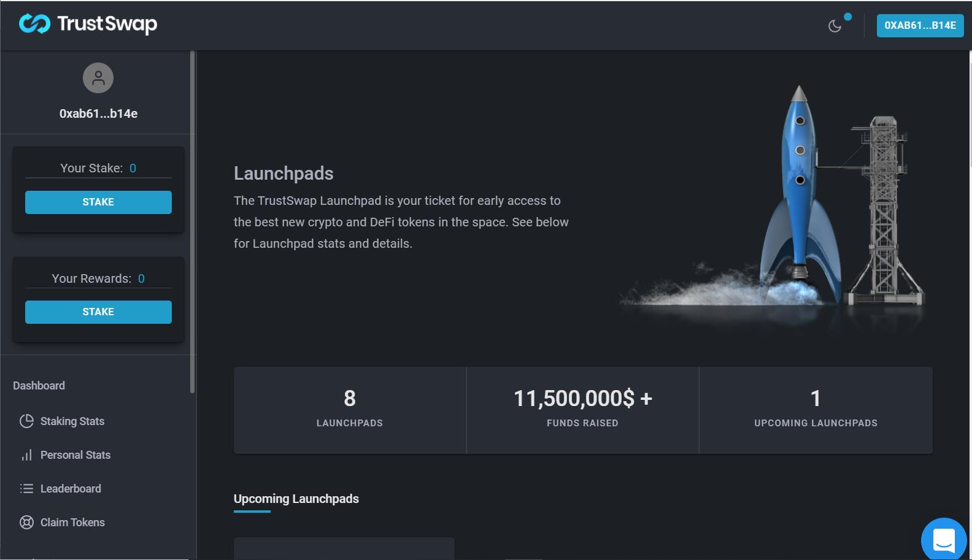Click the 1 Upcoming Launchpads card

click(x=816, y=410)
